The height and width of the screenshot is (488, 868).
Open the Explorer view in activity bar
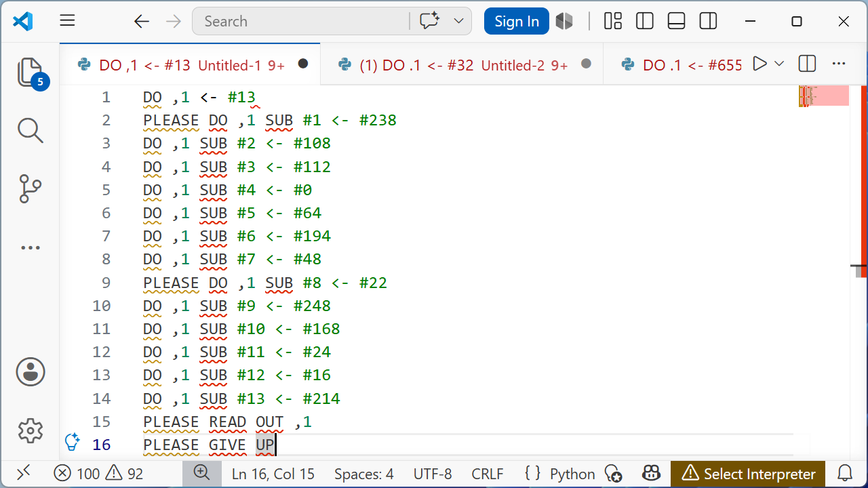pos(31,73)
